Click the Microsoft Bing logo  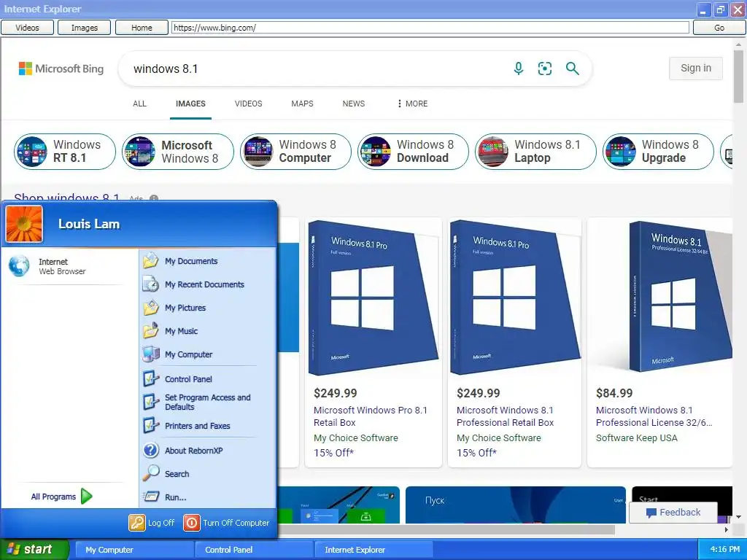(61, 69)
